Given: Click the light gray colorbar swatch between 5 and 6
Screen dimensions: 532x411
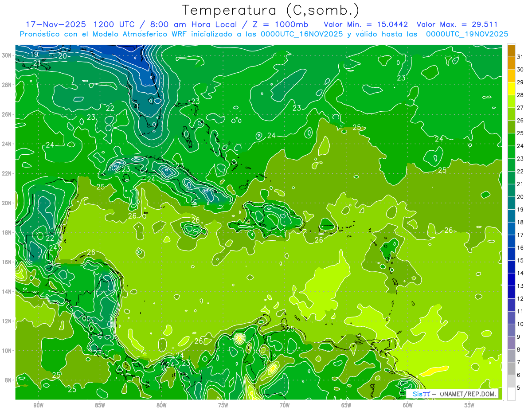Looking at the screenshot, I should (x=511, y=382).
